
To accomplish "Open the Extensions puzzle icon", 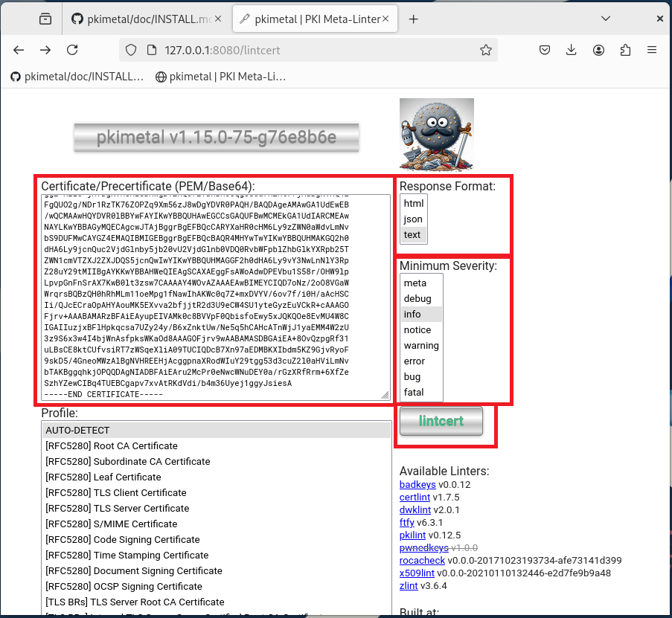I will tap(625, 50).
